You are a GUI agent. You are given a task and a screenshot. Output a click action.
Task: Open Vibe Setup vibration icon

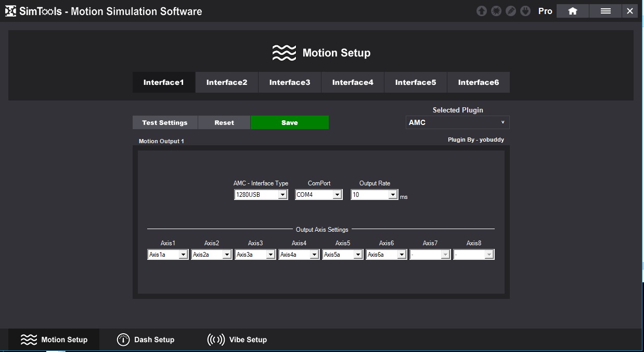point(216,340)
